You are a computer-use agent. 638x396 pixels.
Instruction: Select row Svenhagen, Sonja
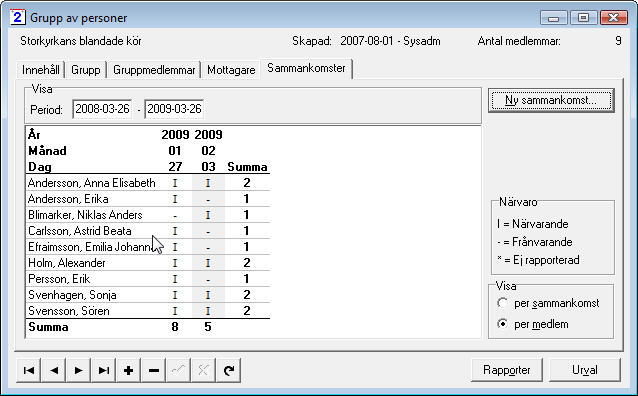148,295
